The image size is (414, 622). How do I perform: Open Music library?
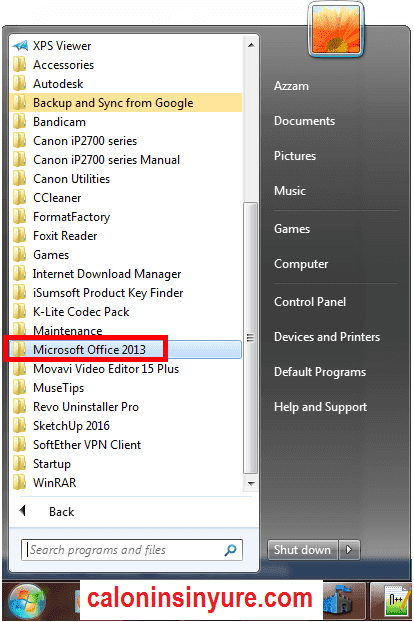pyautogui.click(x=290, y=190)
